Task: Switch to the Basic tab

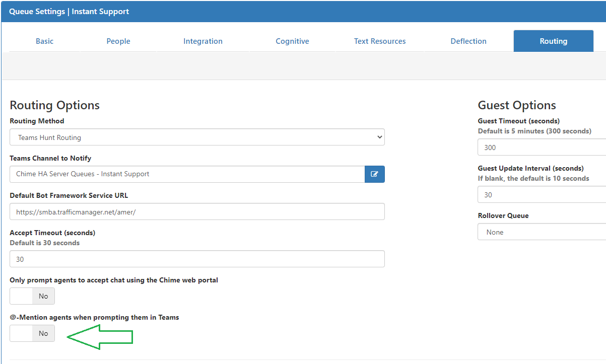Action: (44, 41)
